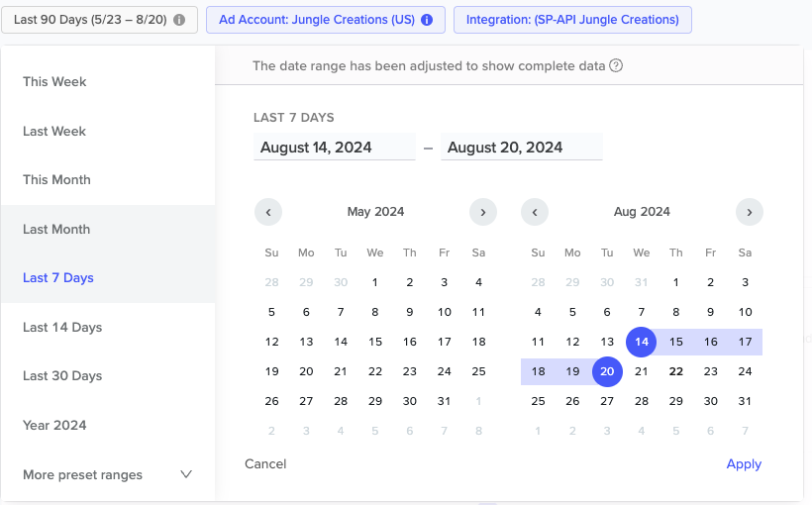Click the Cancel button
This screenshot has width=812, height=505.
click(x=265, y=464)
